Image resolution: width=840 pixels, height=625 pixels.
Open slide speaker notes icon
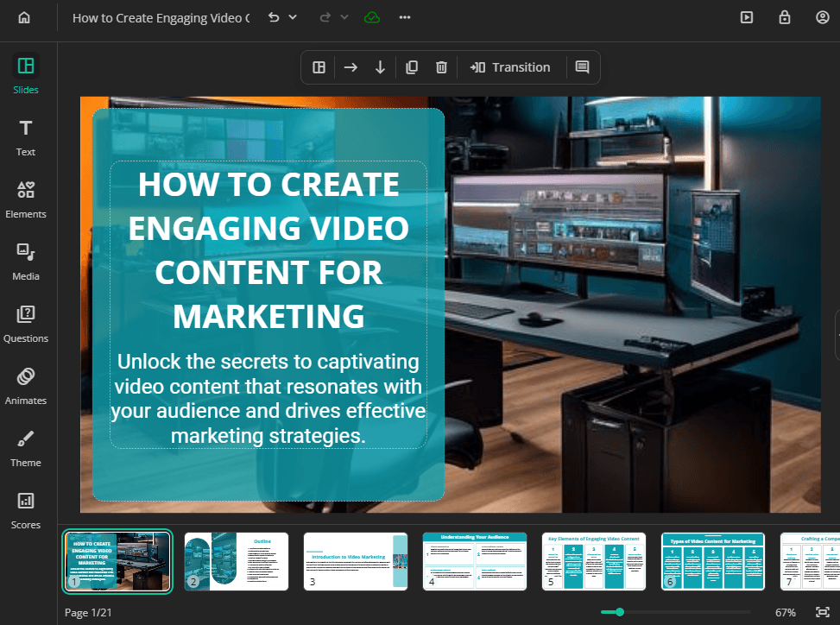coord(583,67)
